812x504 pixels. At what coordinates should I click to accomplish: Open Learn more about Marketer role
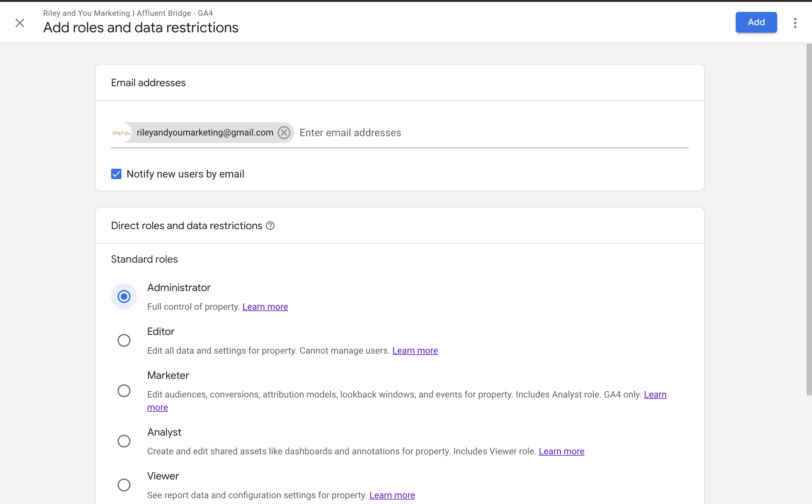coord(158,407)
